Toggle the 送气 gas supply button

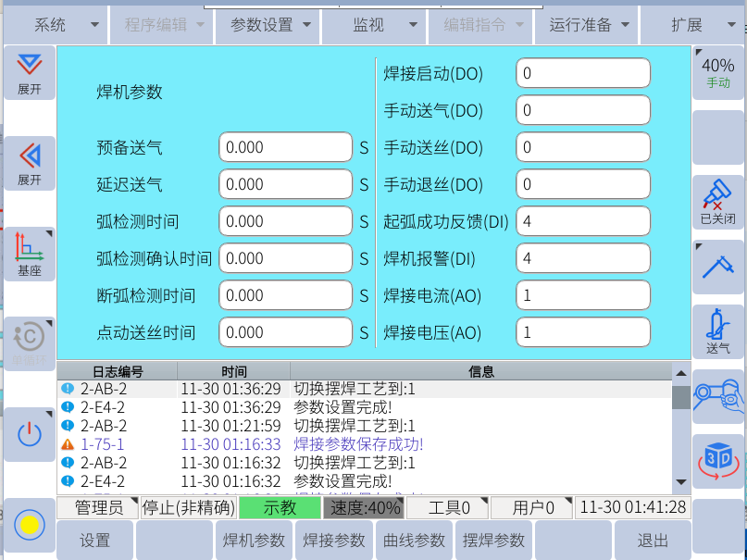pyautogui.click(x=717, y=331)
